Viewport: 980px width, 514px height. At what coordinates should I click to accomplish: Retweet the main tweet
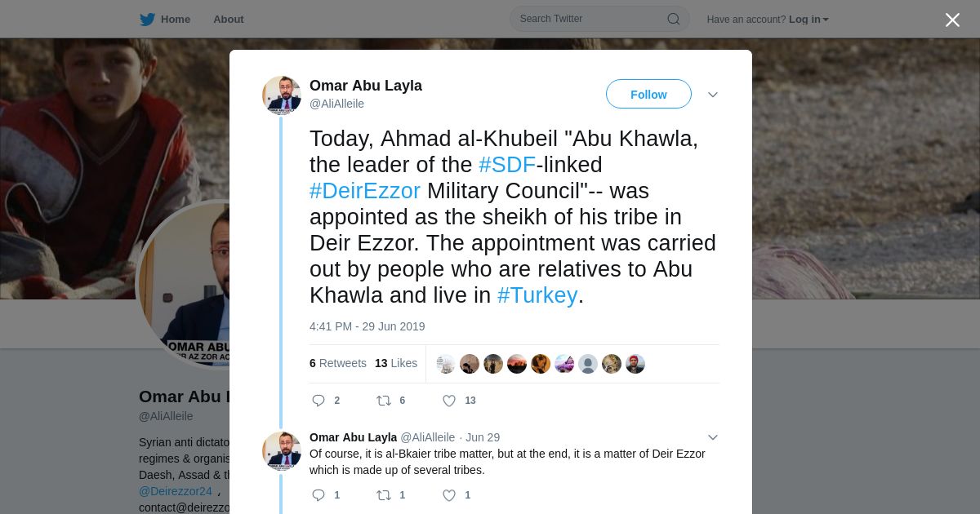[384, 401]
